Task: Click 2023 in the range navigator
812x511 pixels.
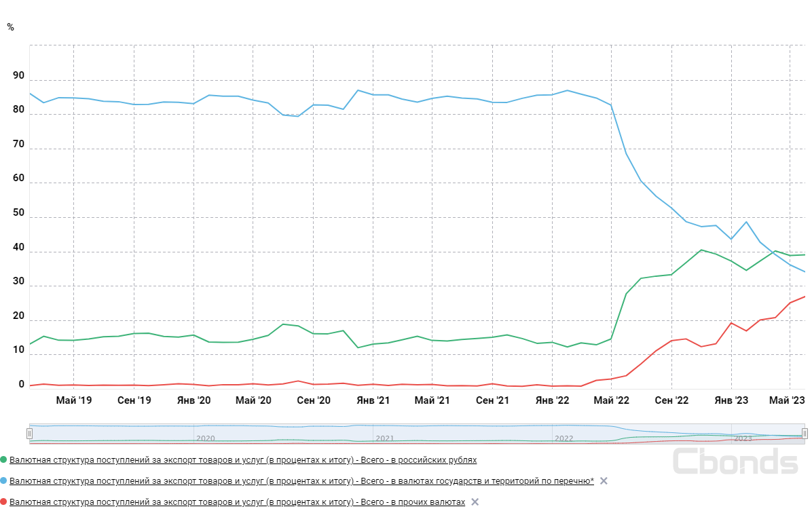Action: click(x=743, y=438)
